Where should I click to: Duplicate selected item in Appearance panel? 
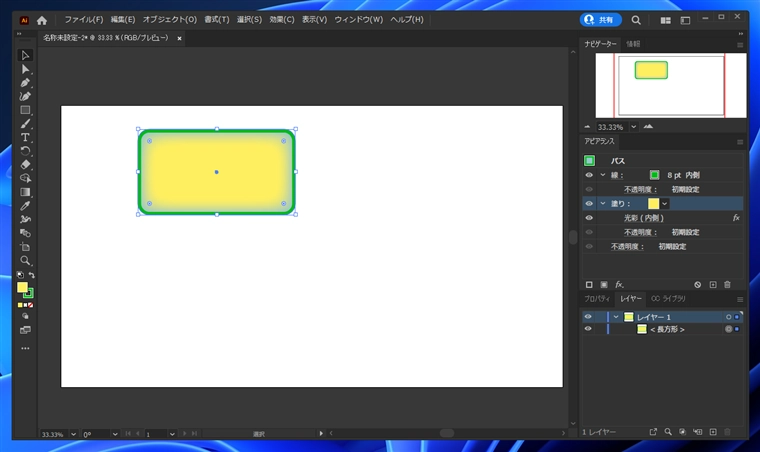713,284
